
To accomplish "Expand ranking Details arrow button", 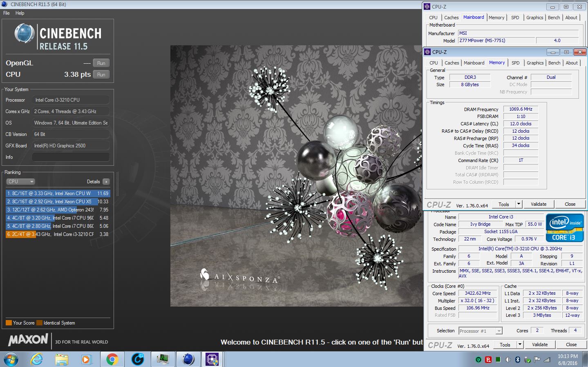I will point(106,182).
